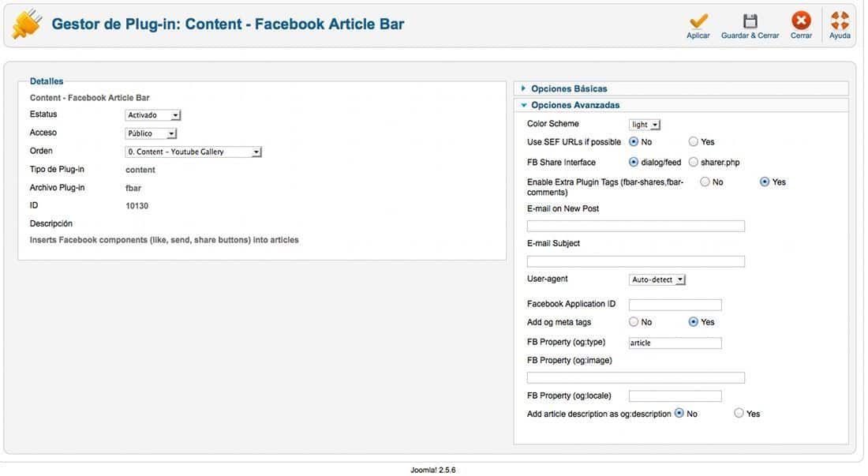This screenshot has width=868, height=476.
Task: Click the Ayuda label in toolbar
Action: 840,36
